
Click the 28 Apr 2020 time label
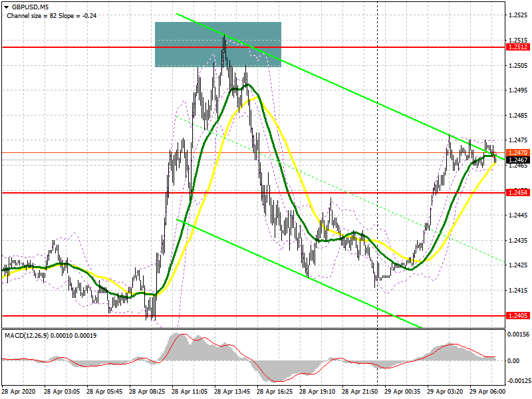click(x=19, y=392)
